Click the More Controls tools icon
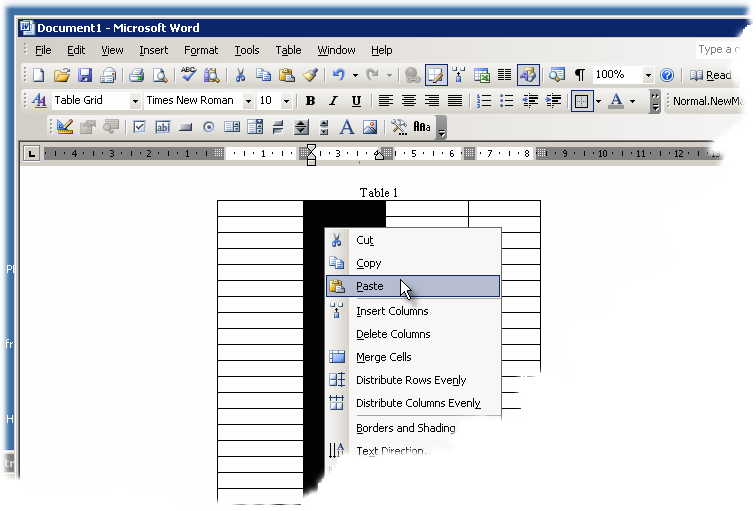Screen dimensions: 756x511 399,127
